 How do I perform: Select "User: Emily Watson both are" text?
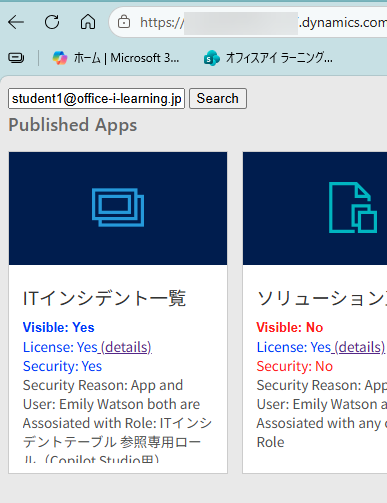tap(111, 404)
